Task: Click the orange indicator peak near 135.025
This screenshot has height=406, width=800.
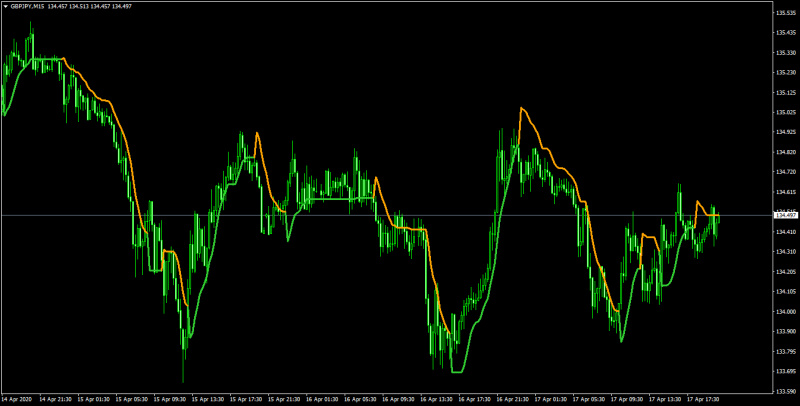Action: (521, 108)
